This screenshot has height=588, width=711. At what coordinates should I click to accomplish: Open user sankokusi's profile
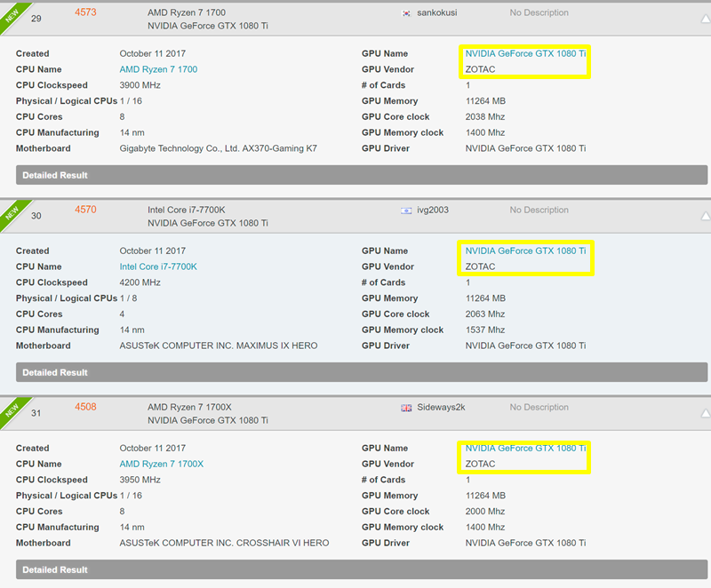[x=437, y=12]
